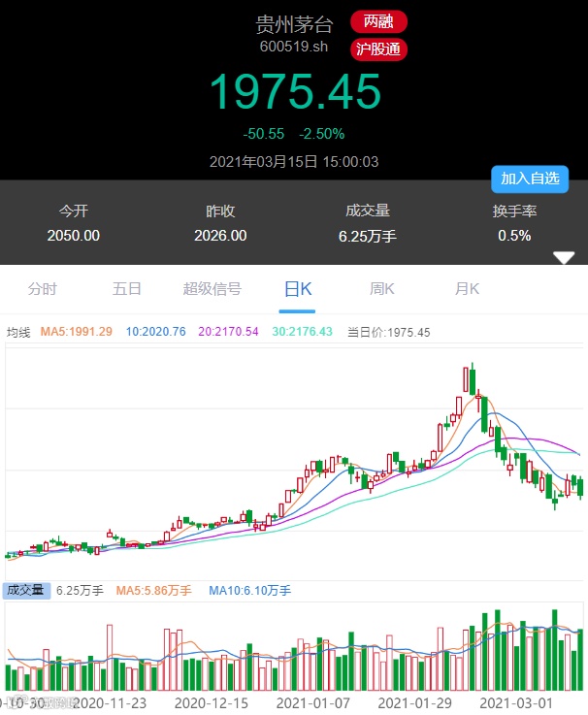Viewport: 588px width, 715px height.
Task: Click the 当日价:1975.45 label
Action: coord(389,332)
